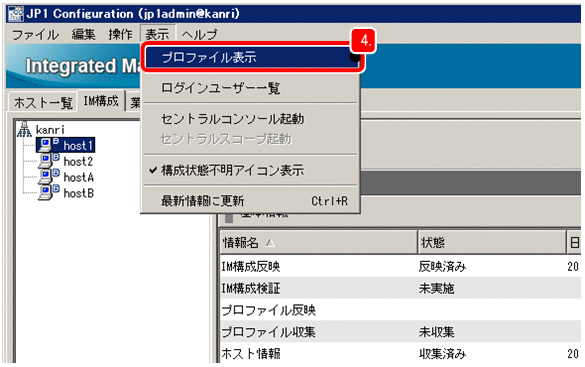Screen dimensions: 585x367
Task: Open the ヘルプ menu
Action: 200,35
